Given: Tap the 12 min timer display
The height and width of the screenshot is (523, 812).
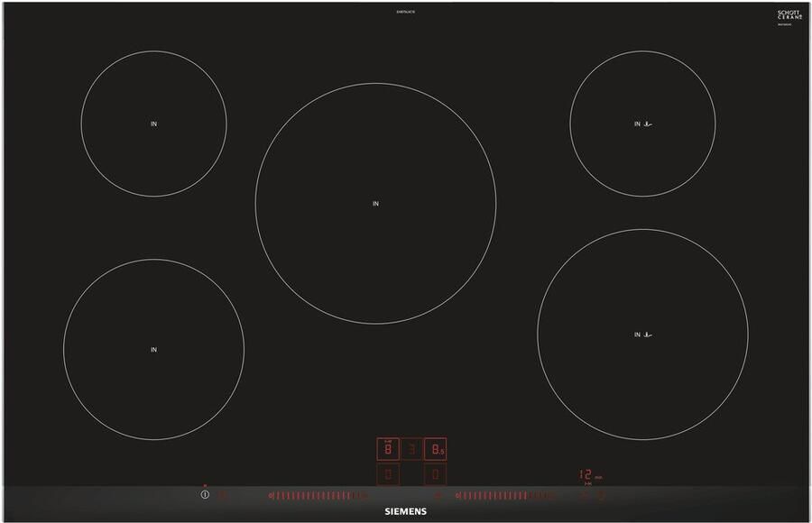Looking at the screenshot, I should click(x=588, y=474).
